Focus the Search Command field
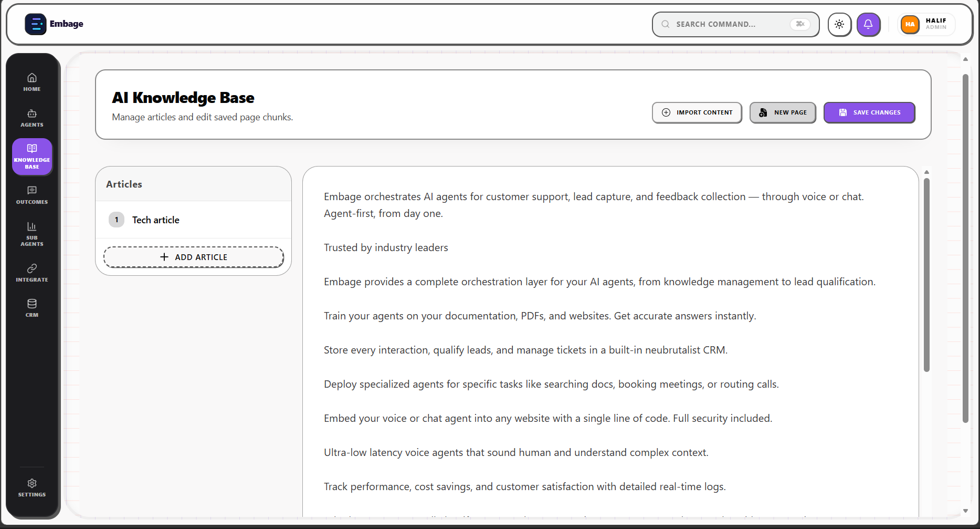This screenshot has height=529, width=980. [x=735, y=24]
